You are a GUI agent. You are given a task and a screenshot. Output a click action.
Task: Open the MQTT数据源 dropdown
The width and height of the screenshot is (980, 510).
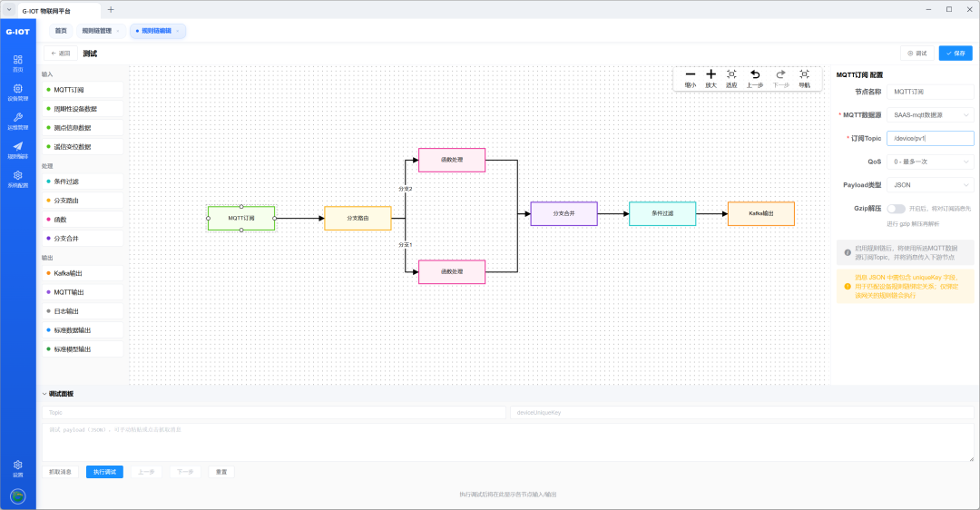click(930, 115)
